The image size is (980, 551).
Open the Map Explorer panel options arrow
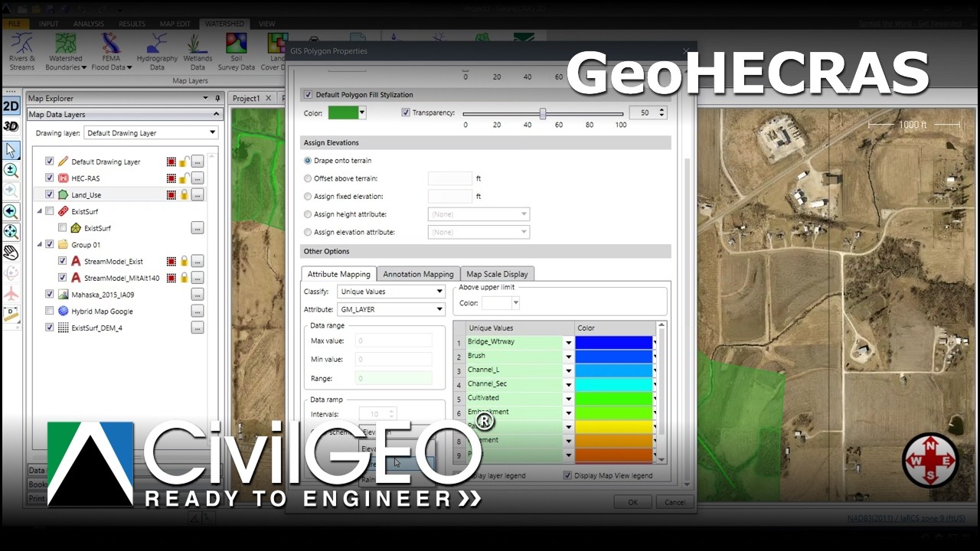click(x=205, y=98)
